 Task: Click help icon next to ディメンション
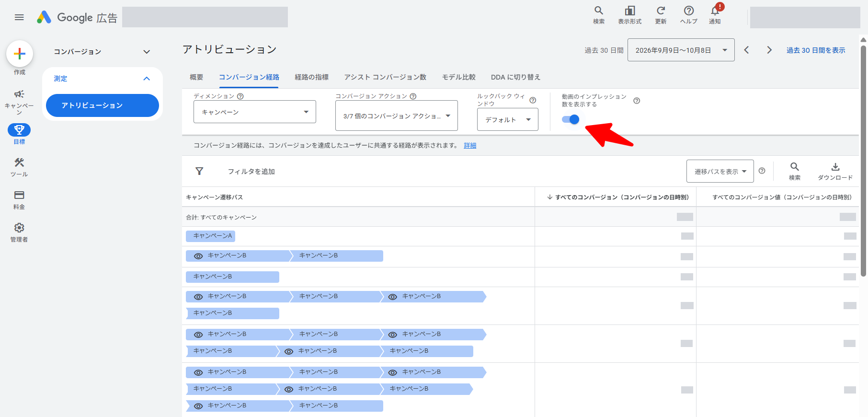(x=240, y=96)
